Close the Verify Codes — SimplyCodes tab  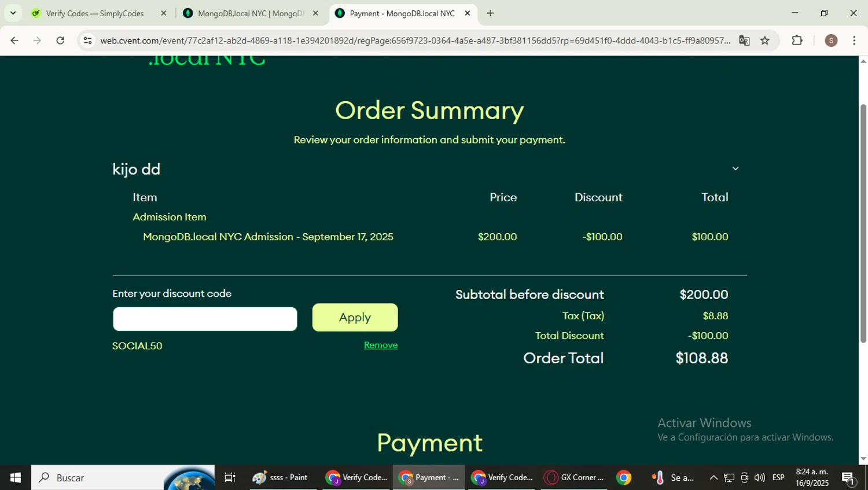(x=163, y=13)
